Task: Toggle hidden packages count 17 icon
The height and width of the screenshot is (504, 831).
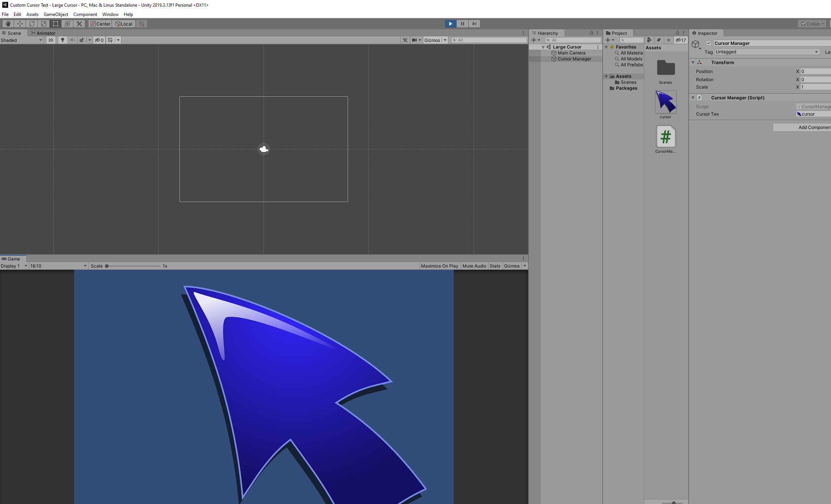Action: (x=681, y=40)
